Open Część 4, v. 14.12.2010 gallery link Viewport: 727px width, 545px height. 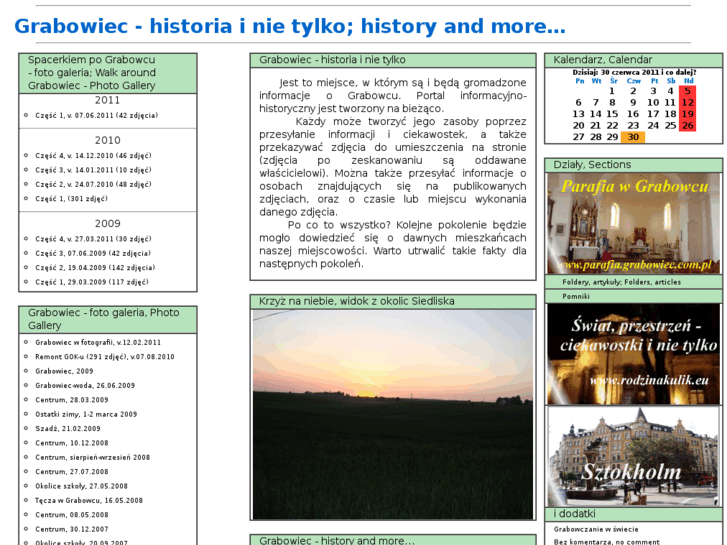click(93, 156)
